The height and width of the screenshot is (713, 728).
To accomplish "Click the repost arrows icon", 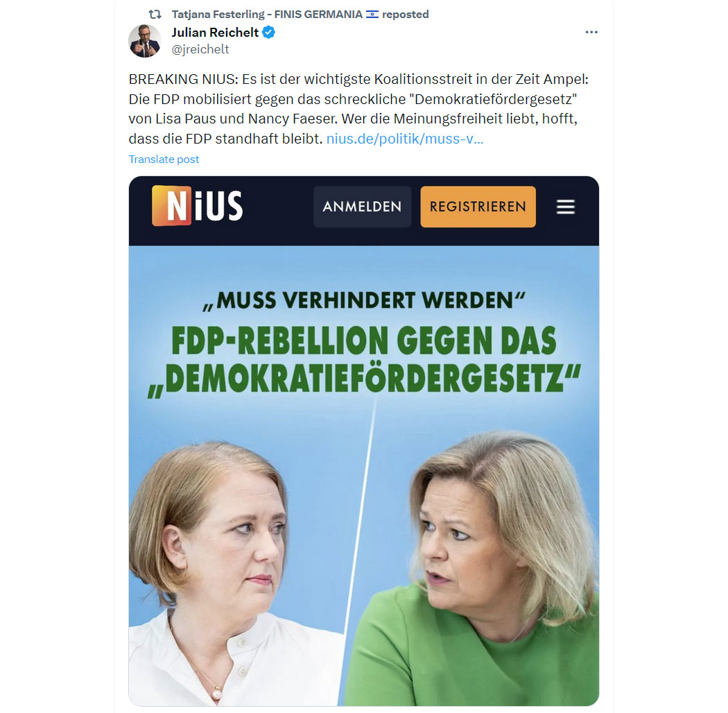I will [x=155, y=15].
